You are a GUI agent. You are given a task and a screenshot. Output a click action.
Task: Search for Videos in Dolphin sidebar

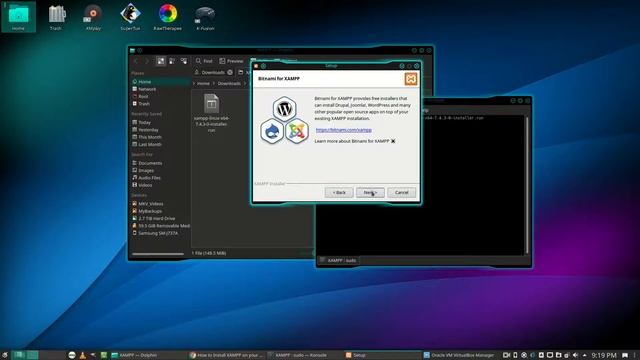coord(160,185)
